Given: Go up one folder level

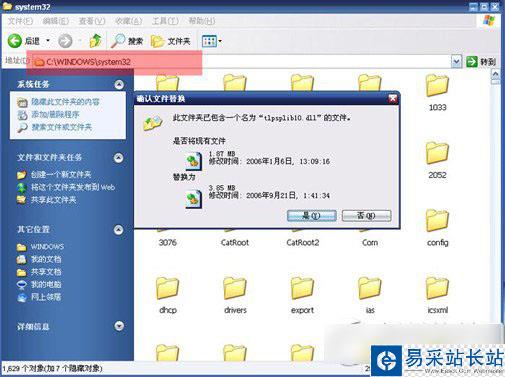Looking at the screenshot, I should pyautogui.click(x=96, y=41).
